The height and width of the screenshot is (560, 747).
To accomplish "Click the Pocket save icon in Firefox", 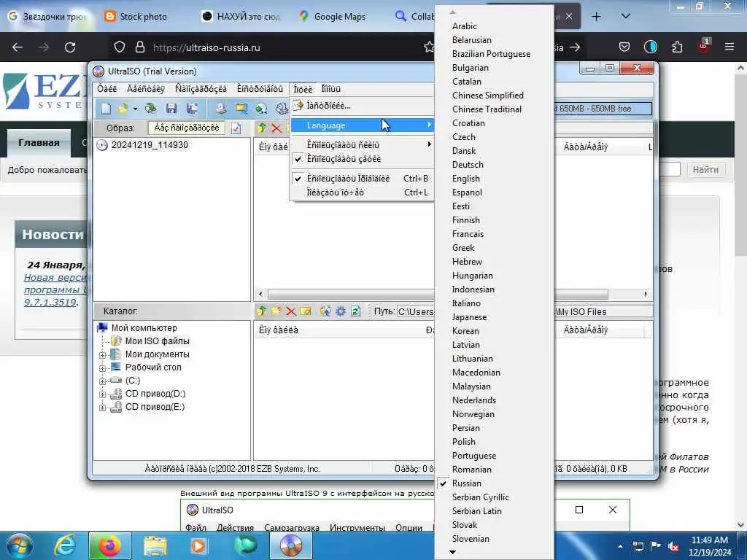I will coord(624,47).
